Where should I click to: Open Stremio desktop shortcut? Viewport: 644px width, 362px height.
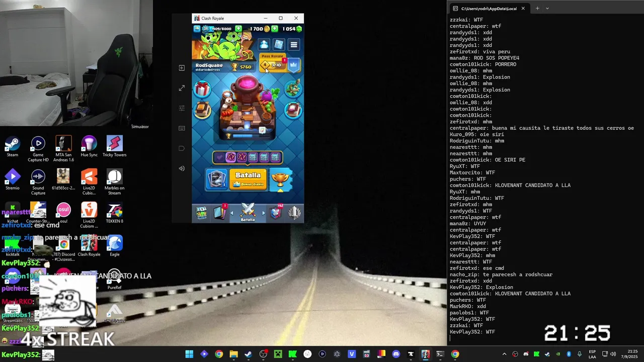pyautogui.click(x=13, y=179)
